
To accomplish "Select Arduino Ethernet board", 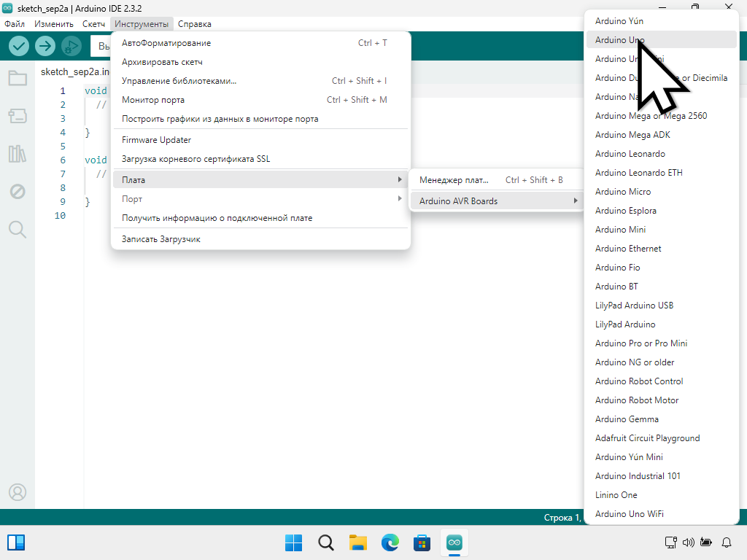I will 662,249.
